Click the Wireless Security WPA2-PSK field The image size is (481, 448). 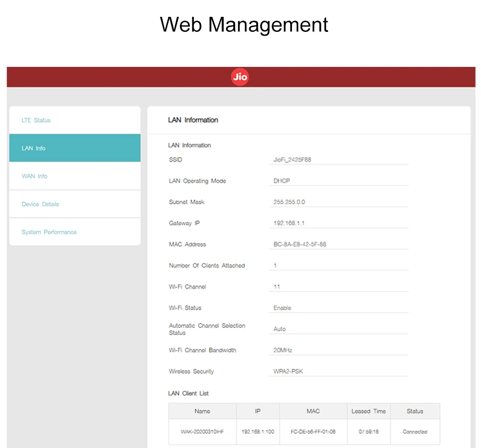(338, 371)
